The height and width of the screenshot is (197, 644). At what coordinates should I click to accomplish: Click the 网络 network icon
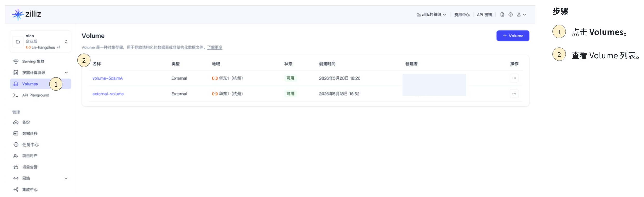[x=16, y=178]
